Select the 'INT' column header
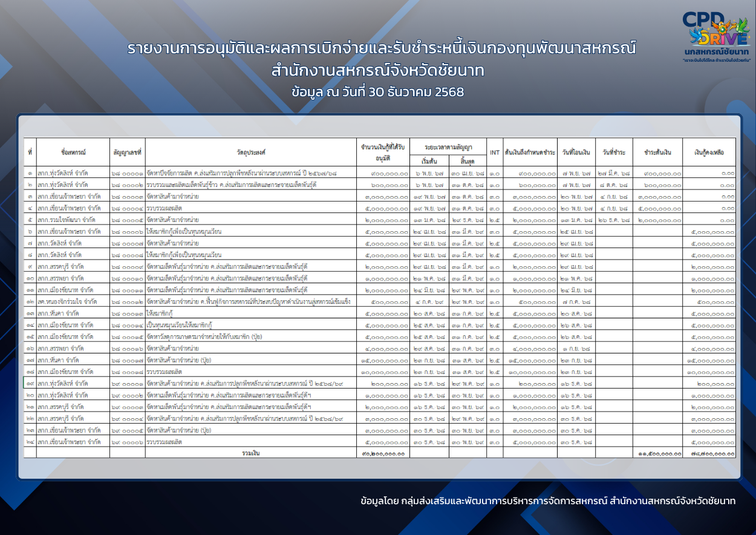 point(495,153)
